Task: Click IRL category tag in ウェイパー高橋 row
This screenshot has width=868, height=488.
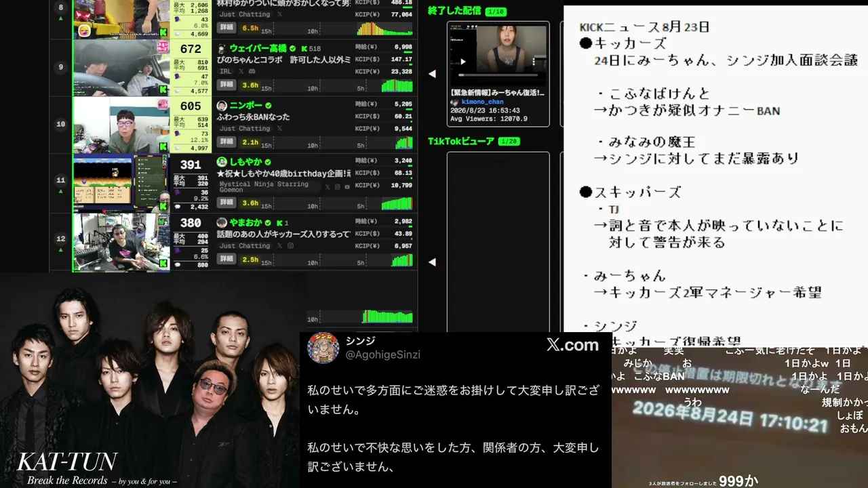Action: tap(225, 71)
